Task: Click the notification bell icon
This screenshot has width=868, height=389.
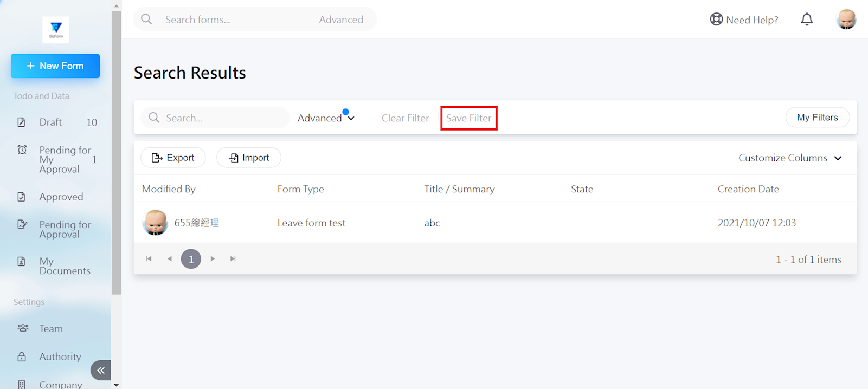Action: (807, 20)
